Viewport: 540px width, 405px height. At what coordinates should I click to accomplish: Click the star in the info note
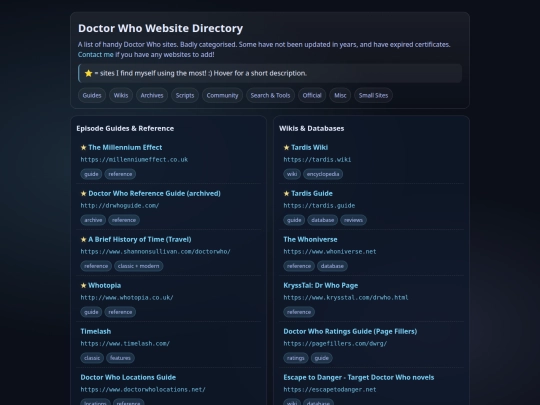pyautogui.click(x=89, y=73)
